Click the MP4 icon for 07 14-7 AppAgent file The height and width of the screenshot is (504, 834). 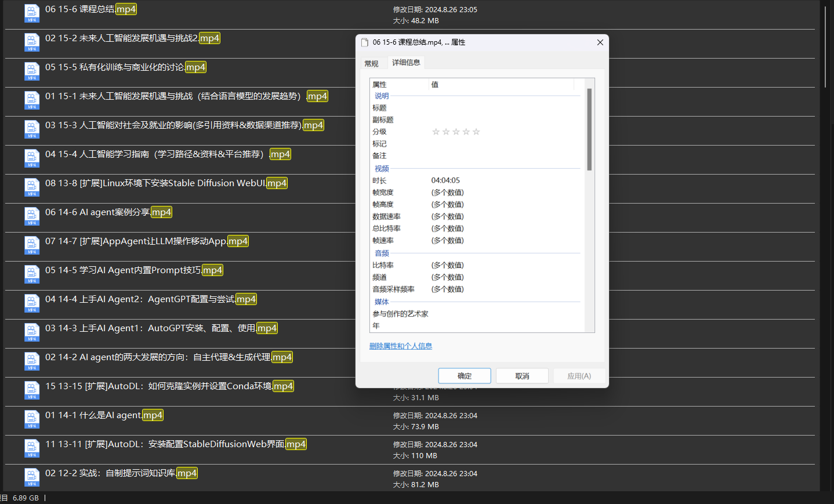point(32,246)
